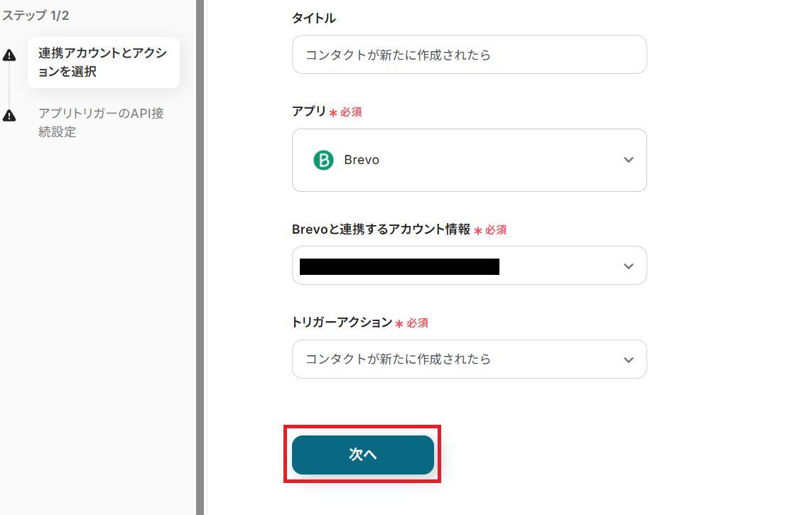This screenshot has width=812, height=515.
Task: Switch to the アプリトリガーのAPI接続設定 step
Action: point(101,122)
